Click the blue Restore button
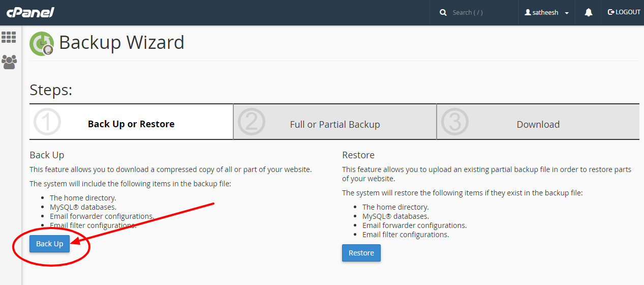Image resolution: width=644 pixels, height=285 pixels. point(361,253)
